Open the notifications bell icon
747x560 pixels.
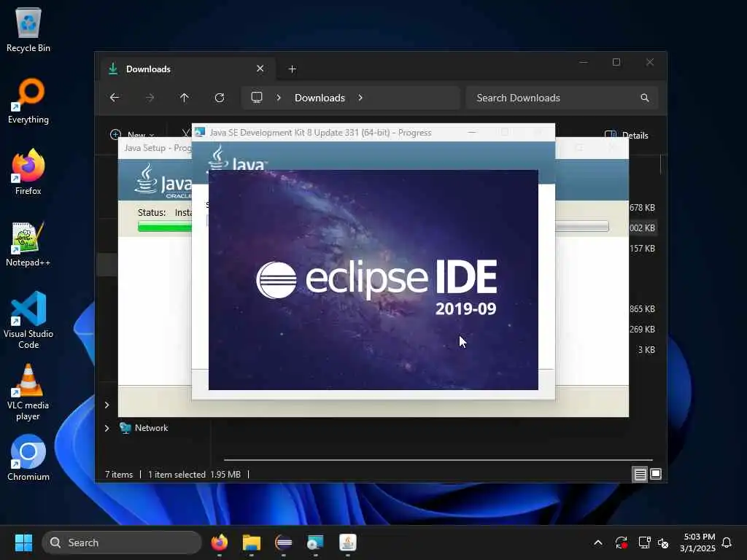727,542
